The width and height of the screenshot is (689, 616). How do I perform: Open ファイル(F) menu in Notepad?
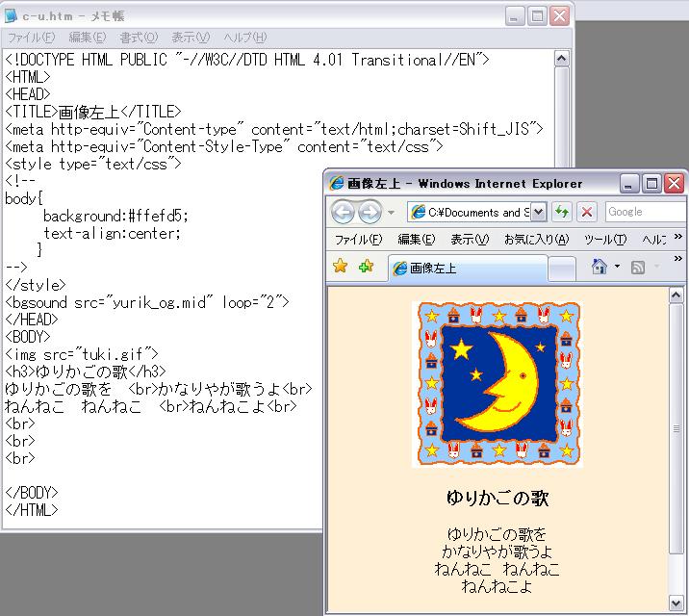pos(31,38)
